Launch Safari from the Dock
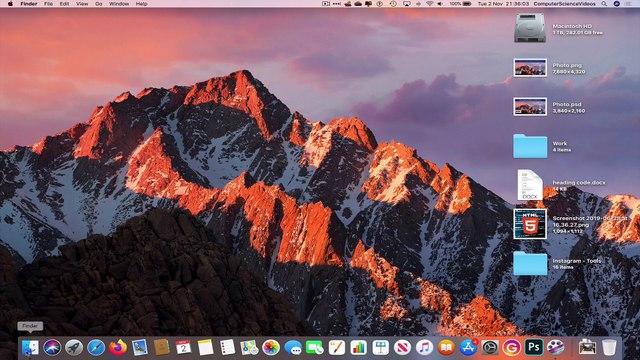 click(x=96, y=348)
